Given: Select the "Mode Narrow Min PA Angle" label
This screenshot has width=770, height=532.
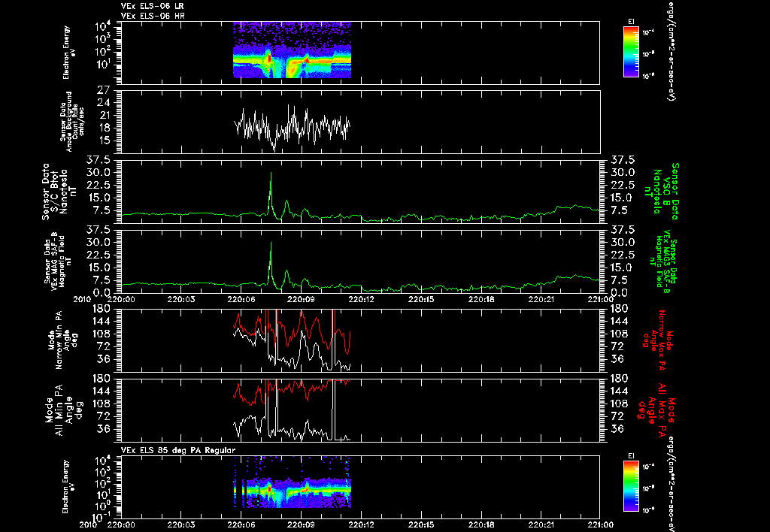Looking at the screenshot, I should pyautogui.click(x=63, y=340).
